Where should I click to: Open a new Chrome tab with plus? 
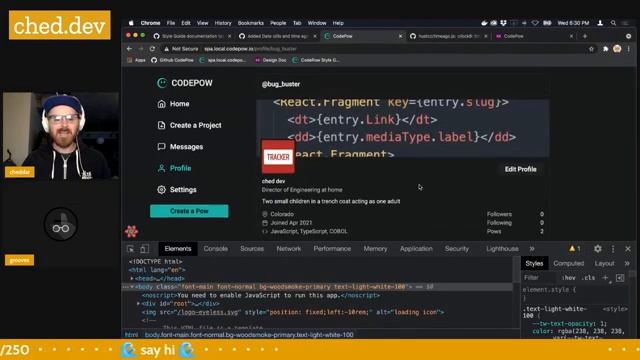[585, 36]
